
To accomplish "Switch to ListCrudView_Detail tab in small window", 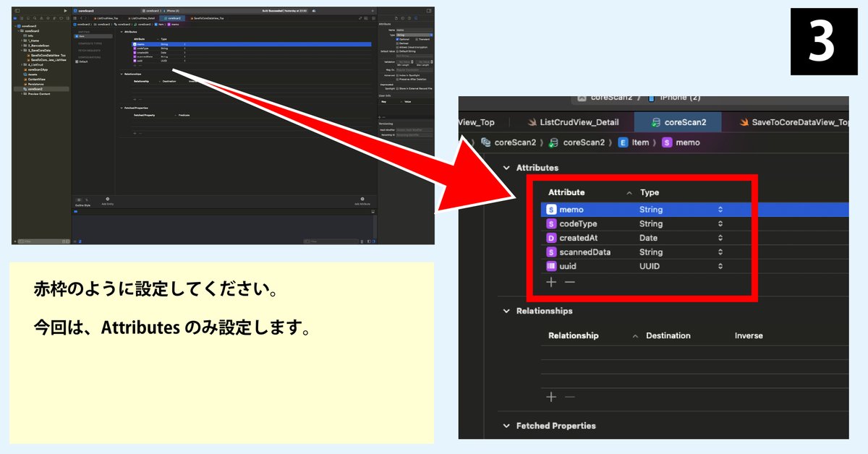I will pyautogui.click(x=143, y=18).
